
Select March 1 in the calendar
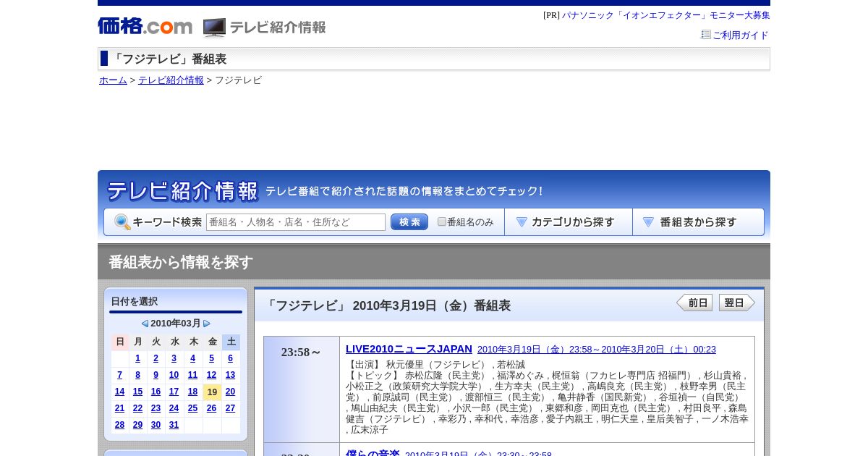click(x=138, y=358)
